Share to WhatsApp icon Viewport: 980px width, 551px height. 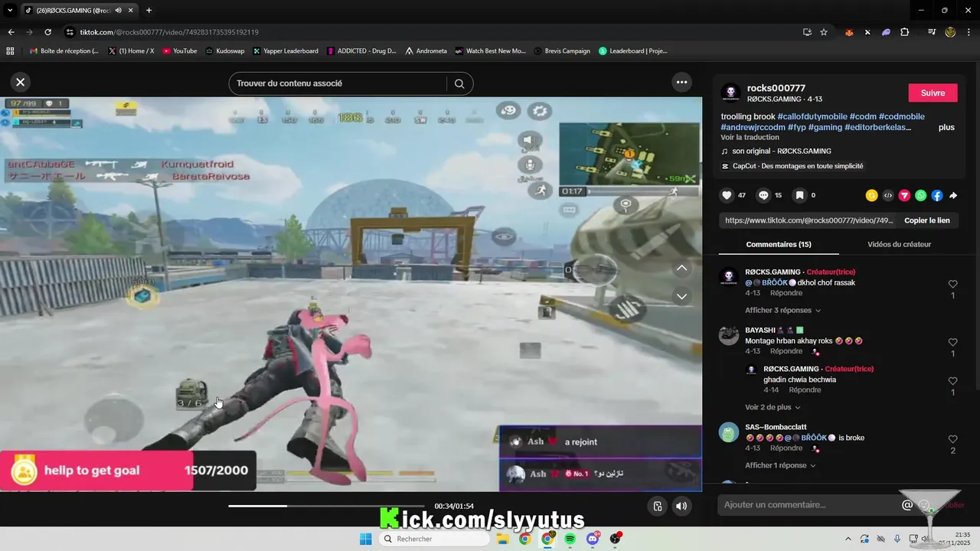920,195
